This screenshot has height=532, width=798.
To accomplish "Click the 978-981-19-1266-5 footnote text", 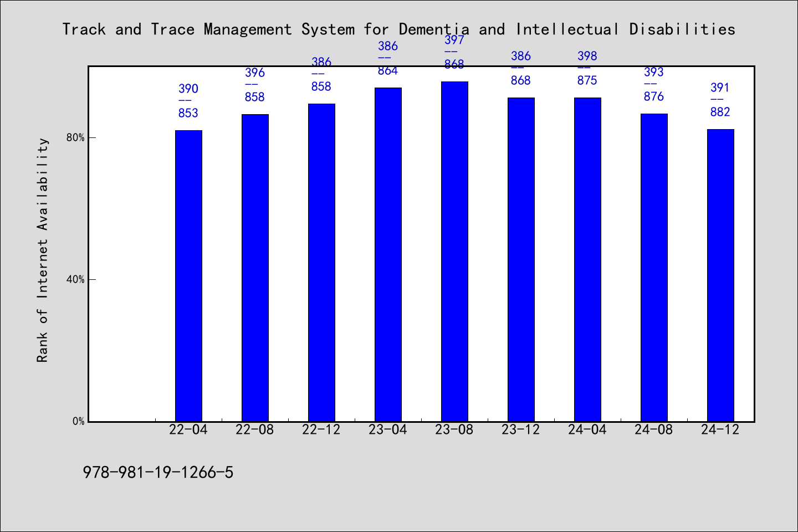I will (158, 473).
